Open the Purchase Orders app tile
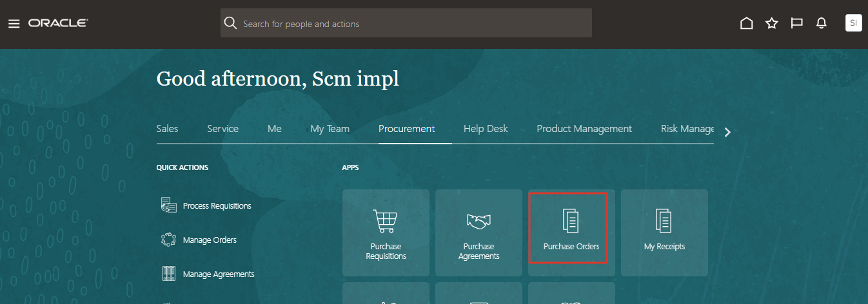868x304 pixels. [x=571, y=229]
